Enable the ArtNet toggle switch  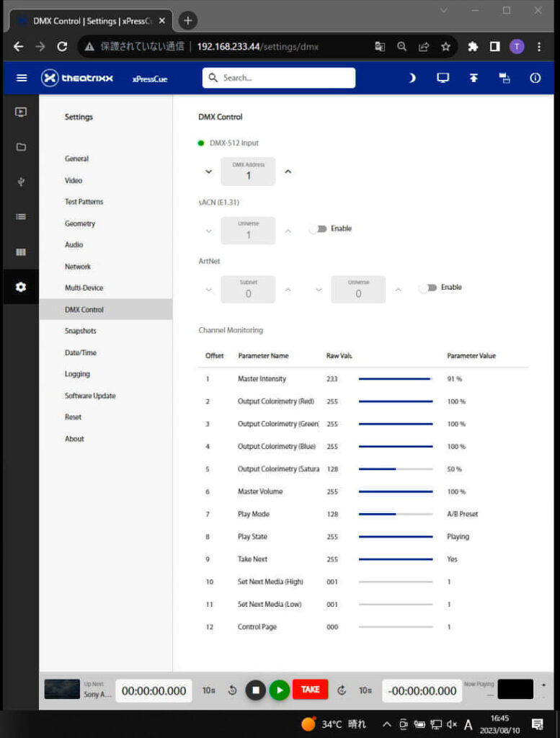428,288
